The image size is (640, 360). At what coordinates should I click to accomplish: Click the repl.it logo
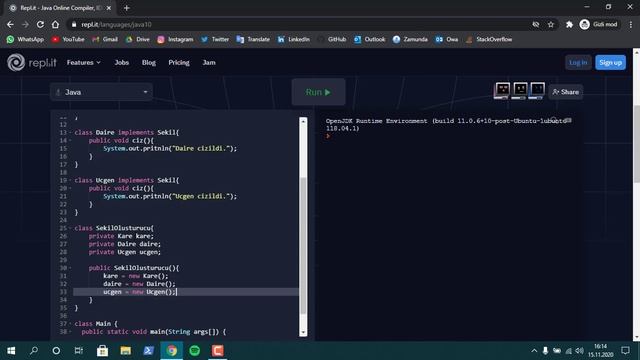pos(31,62)
